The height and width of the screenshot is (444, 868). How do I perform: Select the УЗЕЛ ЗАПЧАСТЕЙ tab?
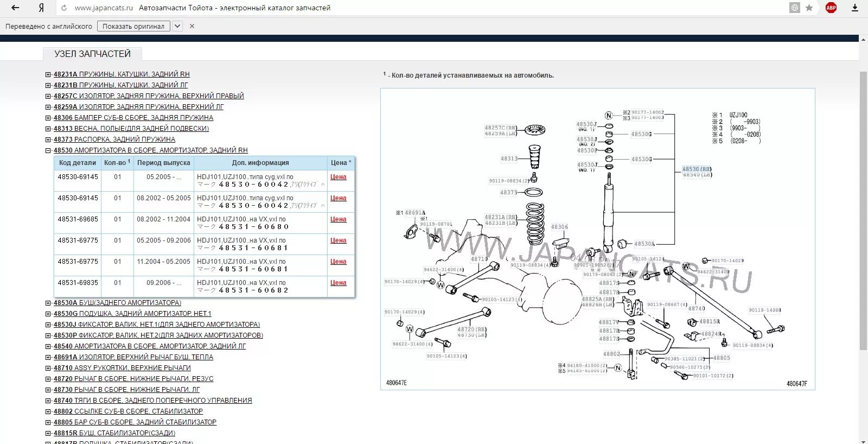[93, 54]
